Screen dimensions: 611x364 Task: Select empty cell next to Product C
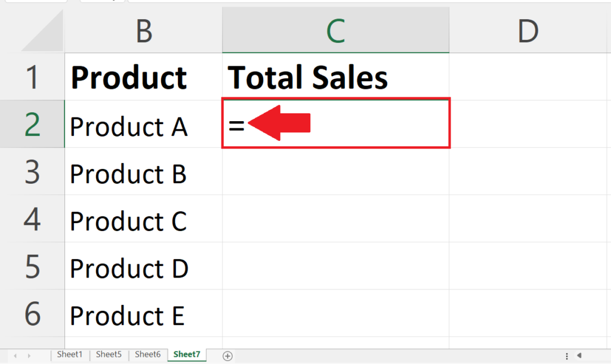pos(335,218)
